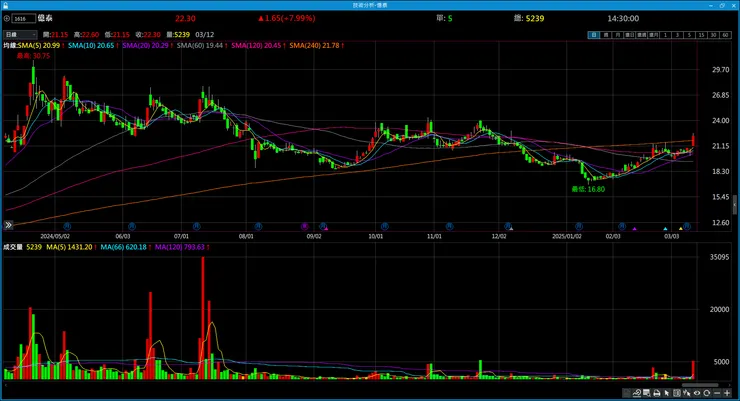Viewport: 740px width, 401px height.
Task: Click the split-window layout icon
Action: (677, 393)
